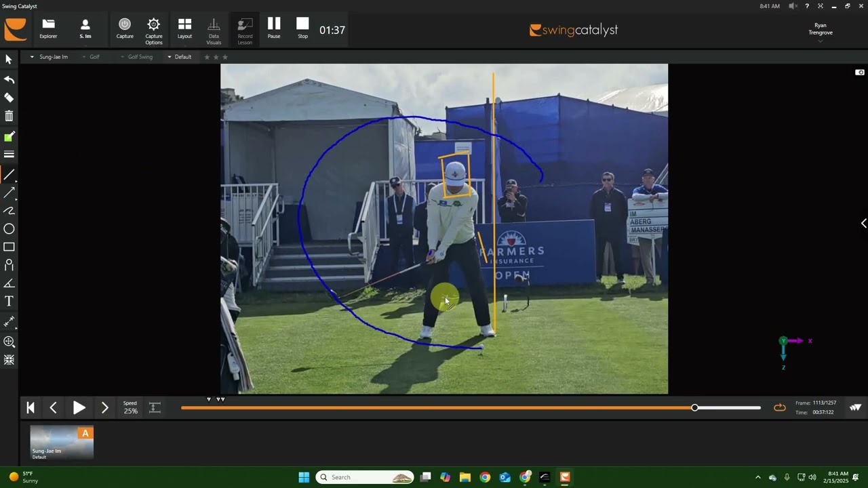The width and height of the screenshot is (868, 488).
Task: Select the pointer cursor tool
Action: click(x=9, y=60)
